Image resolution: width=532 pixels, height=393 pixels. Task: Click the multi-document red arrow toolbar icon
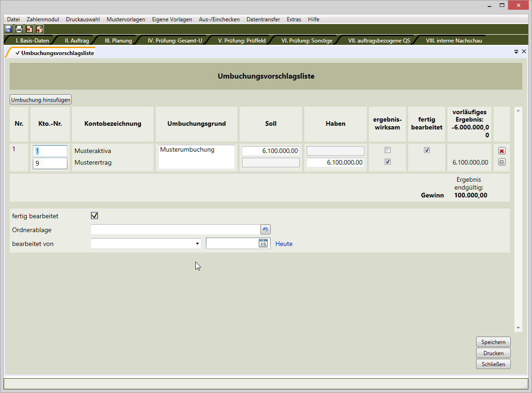[39, 29]
